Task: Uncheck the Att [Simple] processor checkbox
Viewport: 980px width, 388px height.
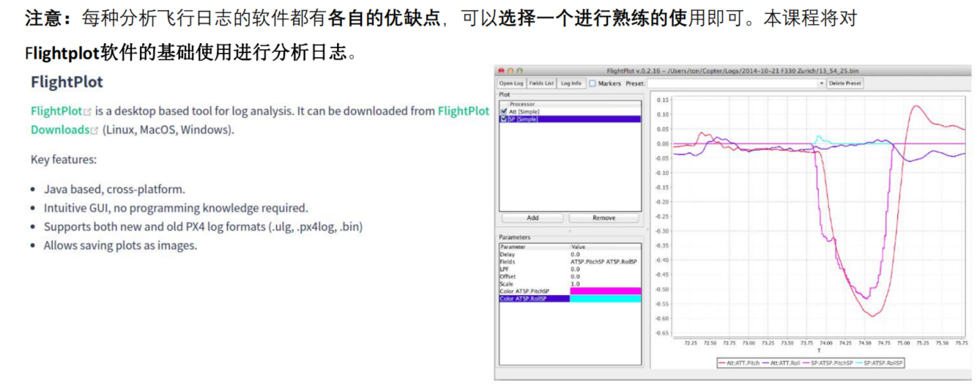Action: 503,111
